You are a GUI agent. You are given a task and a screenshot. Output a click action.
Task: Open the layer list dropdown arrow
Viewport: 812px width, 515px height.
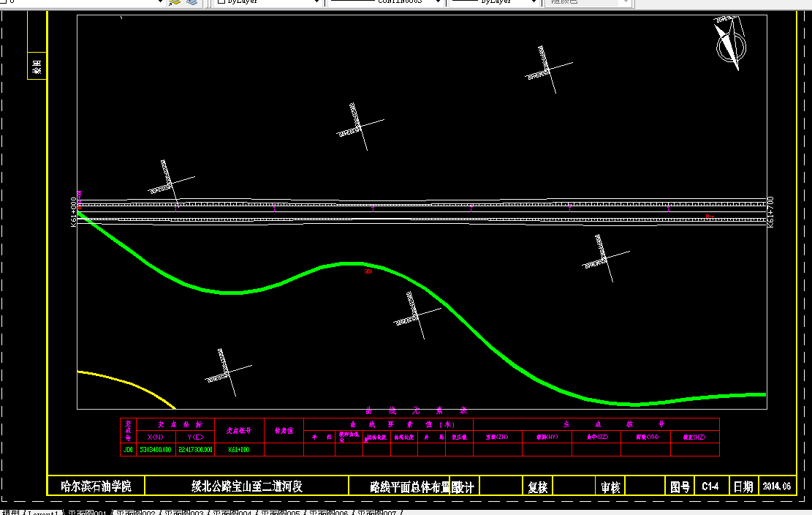[161, 2]
